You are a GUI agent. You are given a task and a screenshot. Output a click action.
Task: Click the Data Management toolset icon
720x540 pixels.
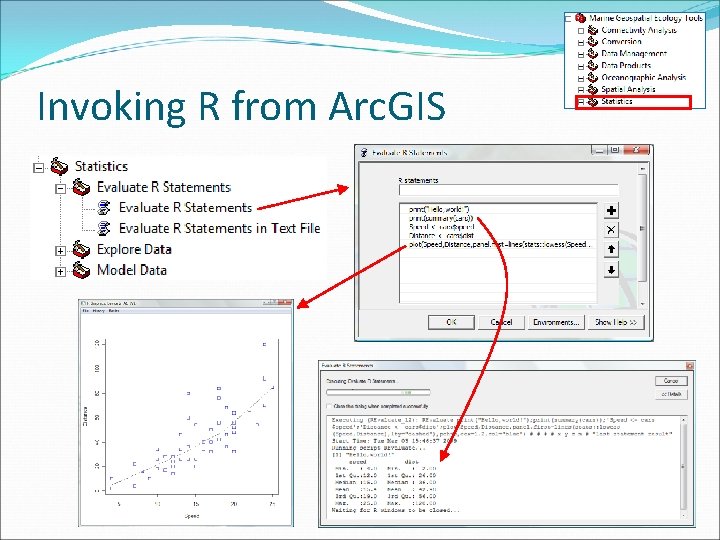click(593, 54)
